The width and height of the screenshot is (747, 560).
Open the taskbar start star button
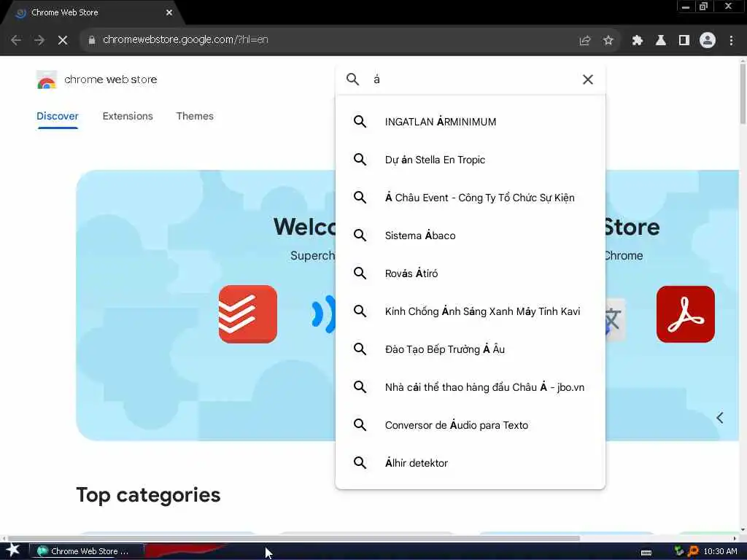(x=13, y=551)
